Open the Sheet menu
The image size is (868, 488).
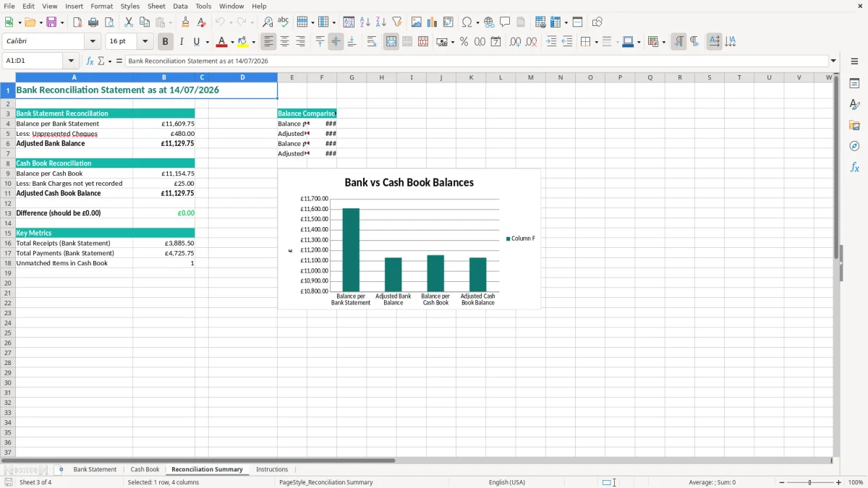157,6
